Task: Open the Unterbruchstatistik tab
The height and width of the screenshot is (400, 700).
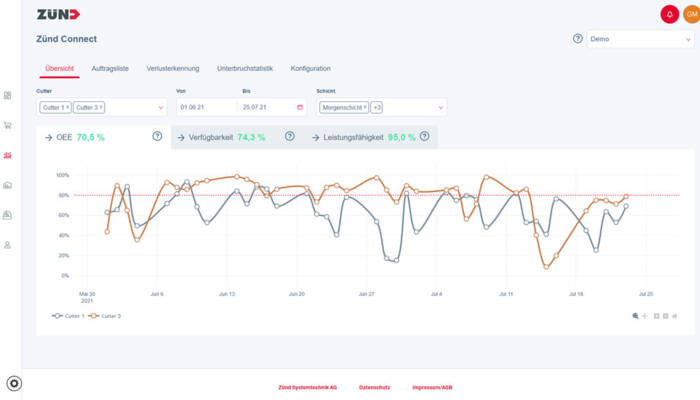Action: pos(244,68)
